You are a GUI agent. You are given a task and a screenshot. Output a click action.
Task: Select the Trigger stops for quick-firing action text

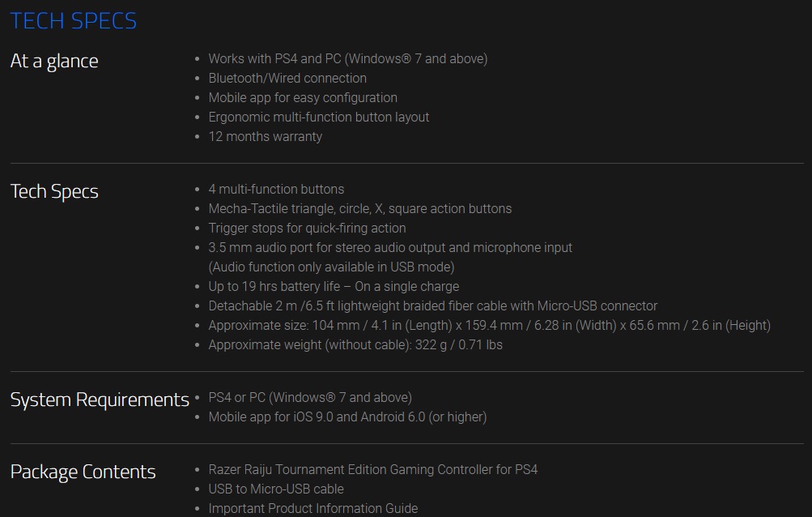(307, 229)
